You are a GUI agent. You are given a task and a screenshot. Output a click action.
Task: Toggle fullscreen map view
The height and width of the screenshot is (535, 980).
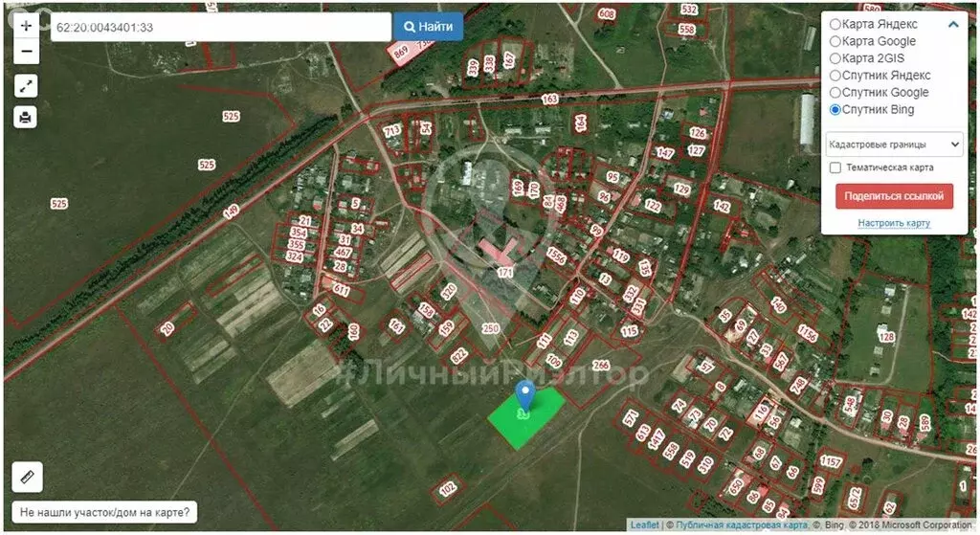26,86
